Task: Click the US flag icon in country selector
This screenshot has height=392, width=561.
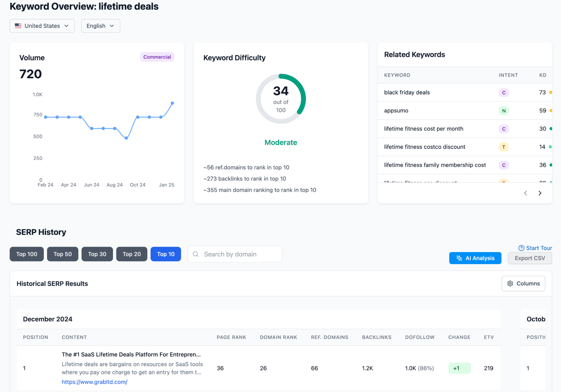Action: 18,26
